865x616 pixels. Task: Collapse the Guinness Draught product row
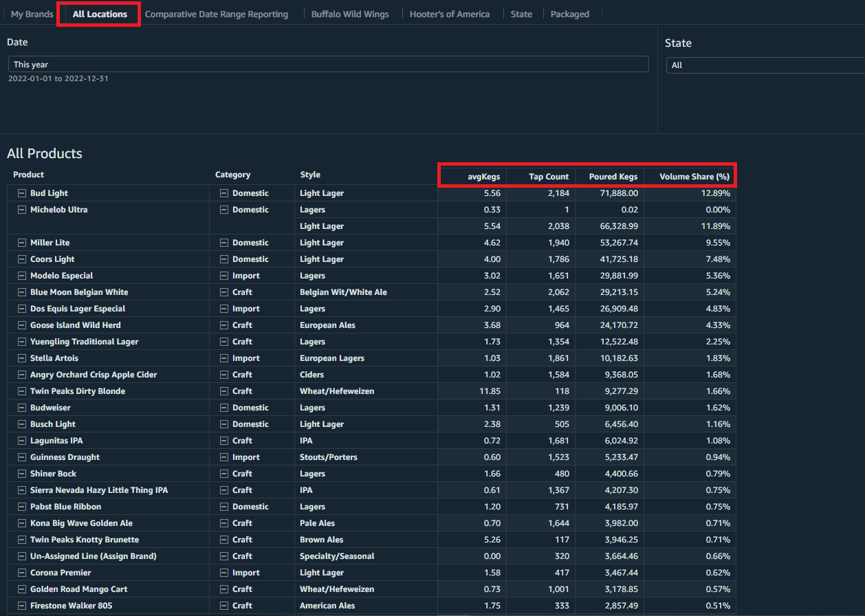tap(21, 457)
